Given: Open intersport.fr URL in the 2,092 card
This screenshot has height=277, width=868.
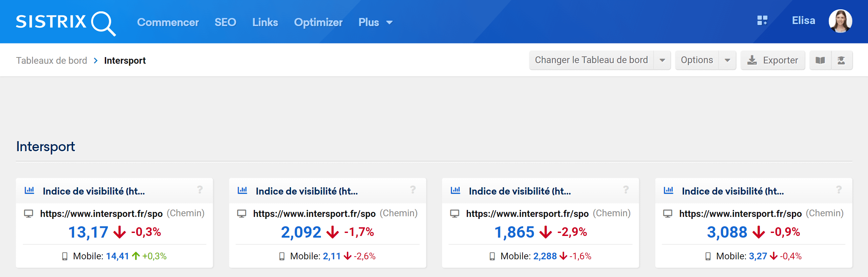Looking at the screenshot, I should click(314, 214).
